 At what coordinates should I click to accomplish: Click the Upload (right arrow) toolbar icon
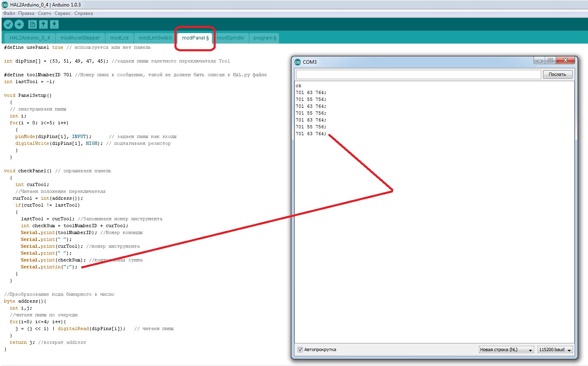pyautogui.click(x=19, y=25)
